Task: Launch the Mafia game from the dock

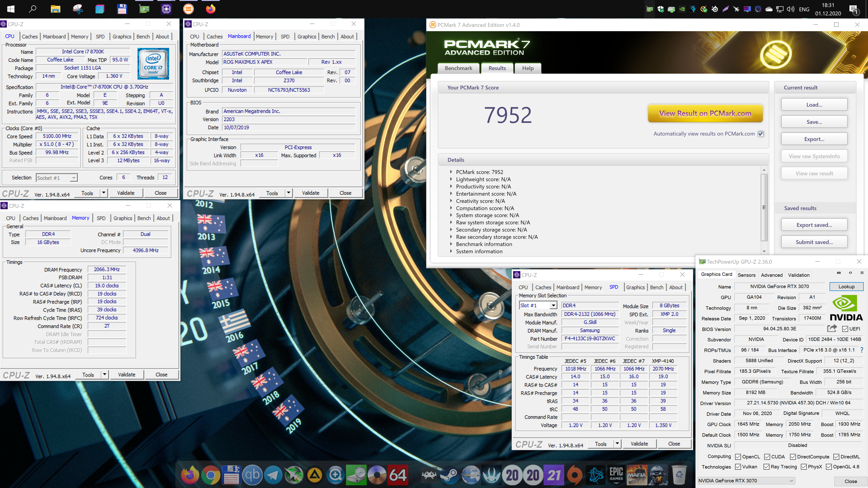Action: point(637,475)
